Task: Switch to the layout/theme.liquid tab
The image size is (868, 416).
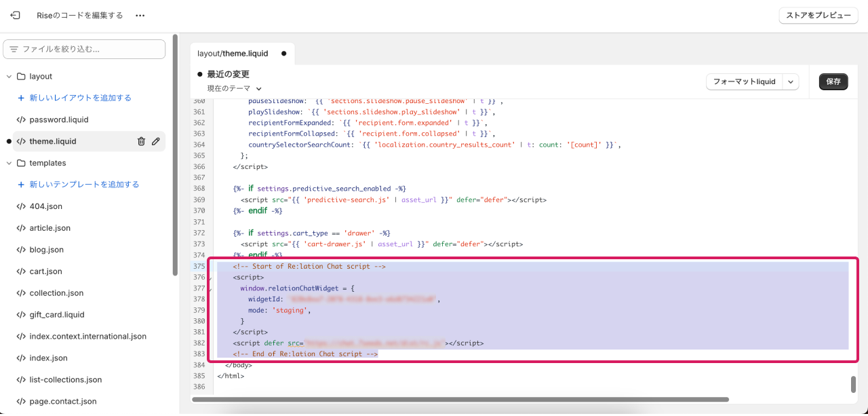Action: (233, 53)
